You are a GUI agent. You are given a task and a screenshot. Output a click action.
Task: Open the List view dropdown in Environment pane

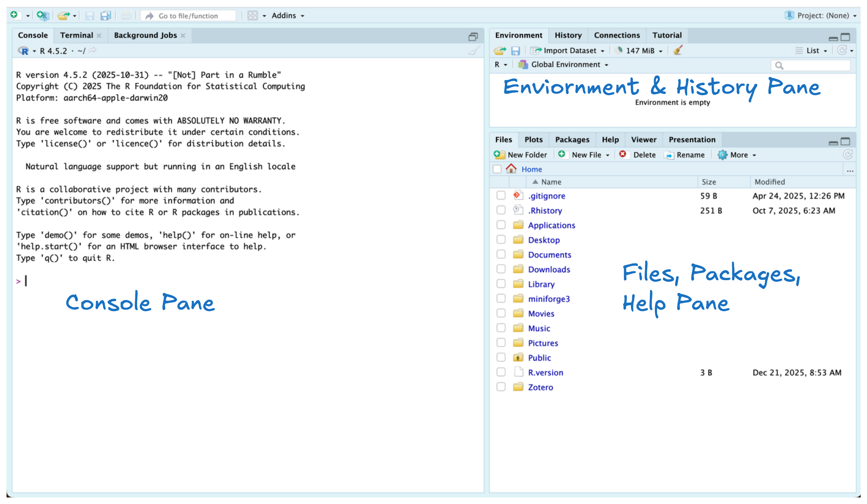click(814, 50)
